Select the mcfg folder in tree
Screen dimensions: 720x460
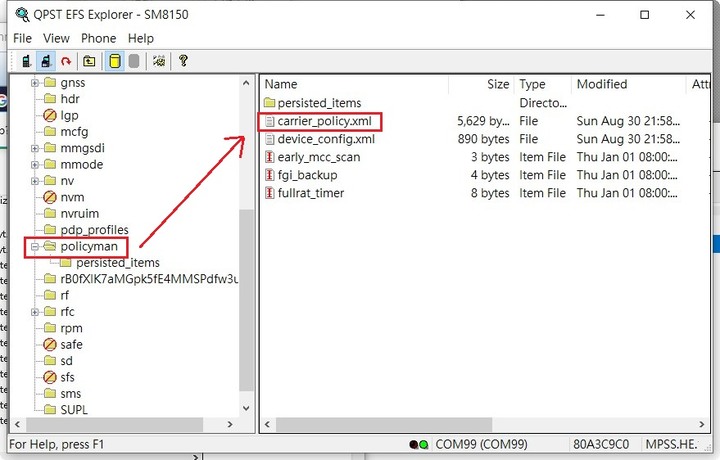[74, 132]
